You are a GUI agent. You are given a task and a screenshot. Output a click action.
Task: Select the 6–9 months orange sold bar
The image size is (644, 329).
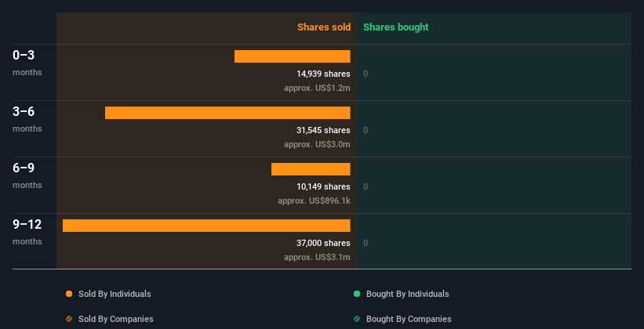coord(311,169)
